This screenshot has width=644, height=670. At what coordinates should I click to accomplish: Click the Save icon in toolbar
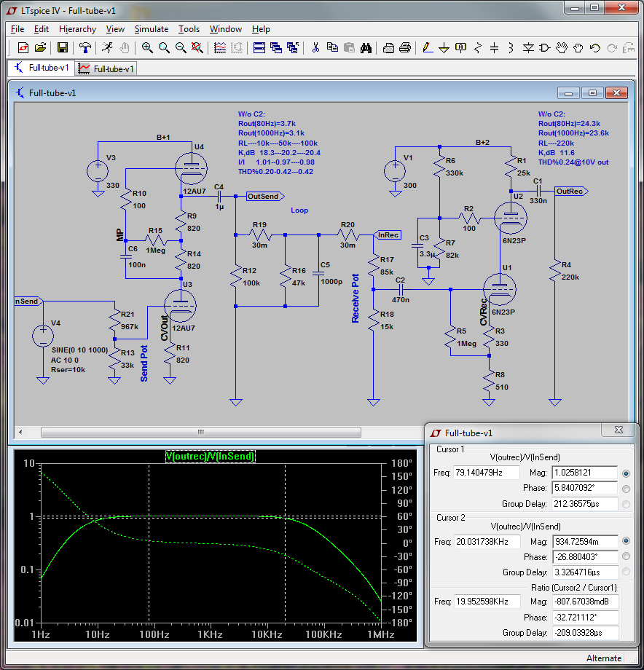[63, 48]
